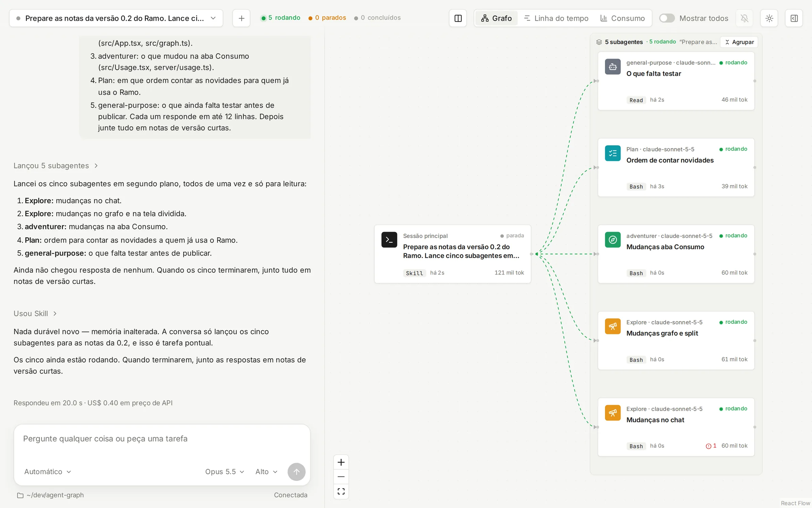This screenshot has height=508, width=812.
Task: Enable the Mostrar todos switch
Action: pos(667,18)
